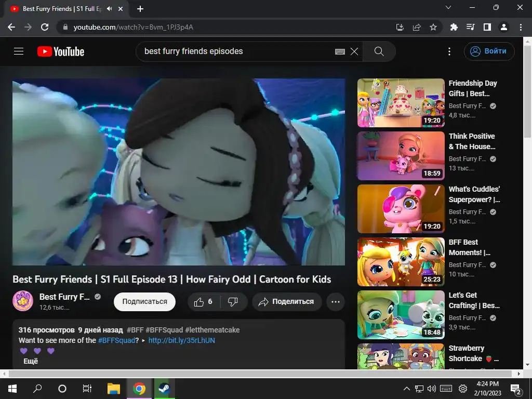Click the thumbs-down dislike button

point(233,302)
